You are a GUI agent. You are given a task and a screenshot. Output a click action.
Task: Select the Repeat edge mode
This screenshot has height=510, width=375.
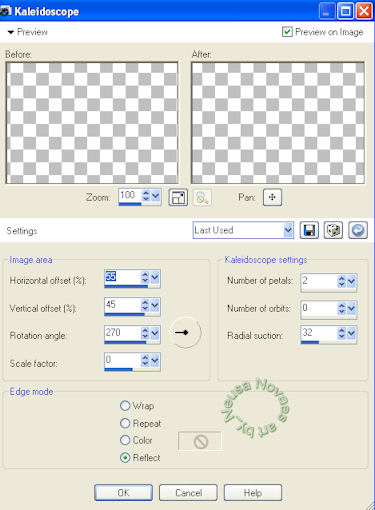point(125,423)
